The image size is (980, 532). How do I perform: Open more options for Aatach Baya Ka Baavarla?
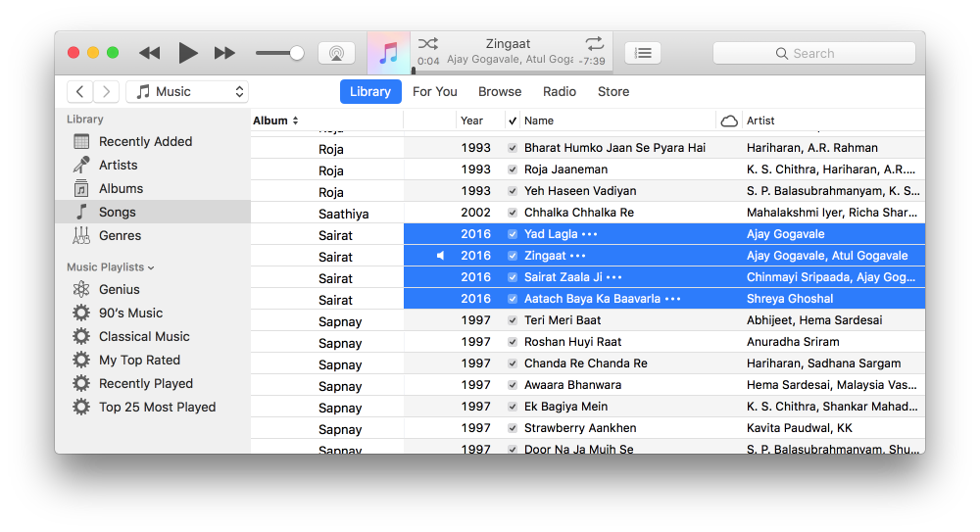672,299
